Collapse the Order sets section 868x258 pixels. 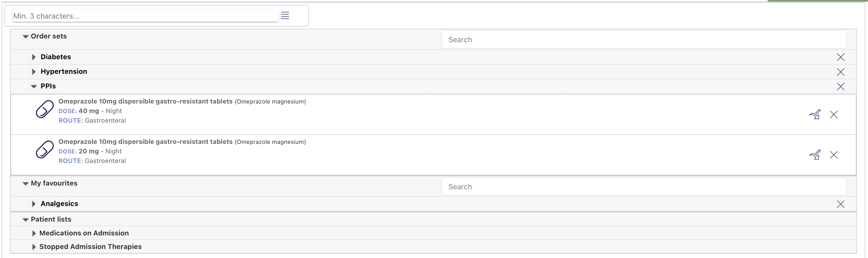(x=25, y=37)
